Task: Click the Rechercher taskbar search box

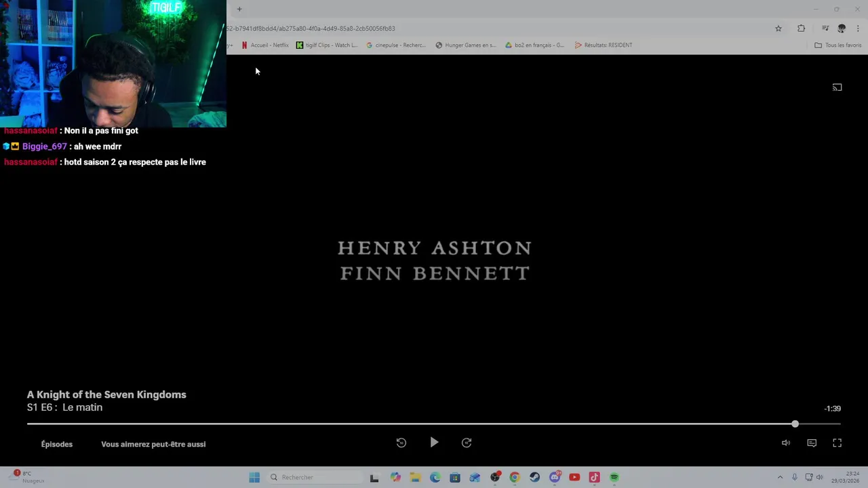Action: click(x=315, y=477)
